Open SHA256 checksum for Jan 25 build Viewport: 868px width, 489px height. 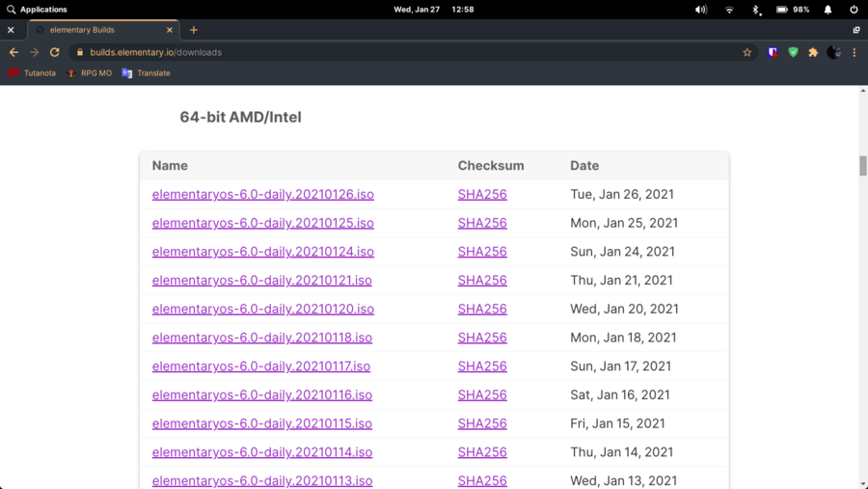(482, 223)
